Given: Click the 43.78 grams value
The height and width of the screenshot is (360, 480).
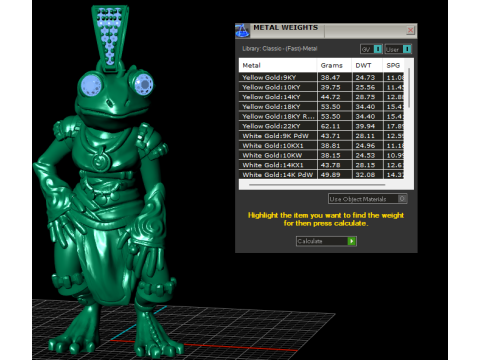Looking at the screenshot, I should (330, 165).
